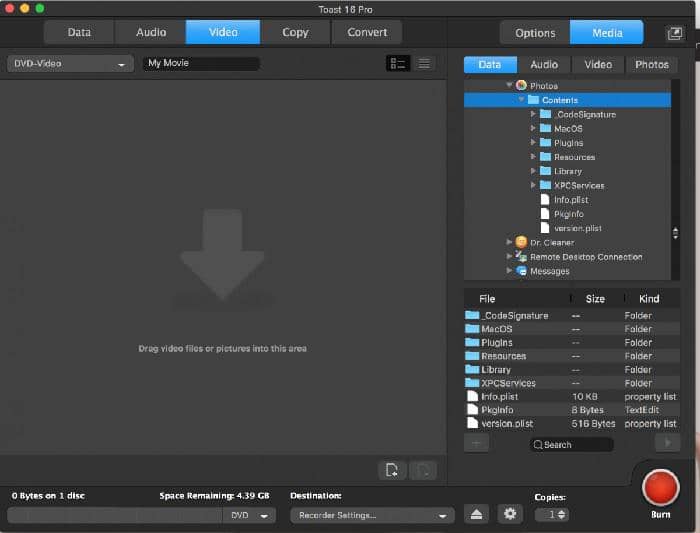Select PkgInfo row in file list
The width and height of the screenshot is (700, 533).
click(x=572, y=410)
